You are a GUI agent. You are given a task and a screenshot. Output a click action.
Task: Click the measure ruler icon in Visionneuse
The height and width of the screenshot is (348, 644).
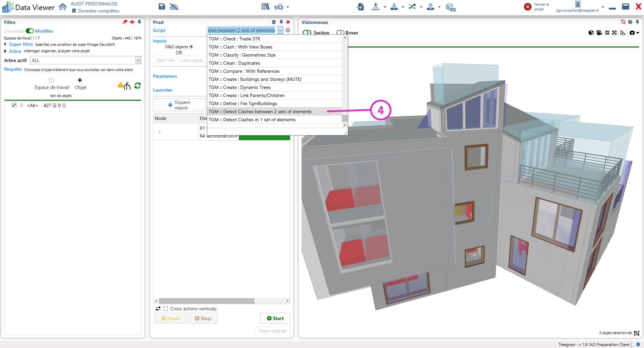(623, 33)
